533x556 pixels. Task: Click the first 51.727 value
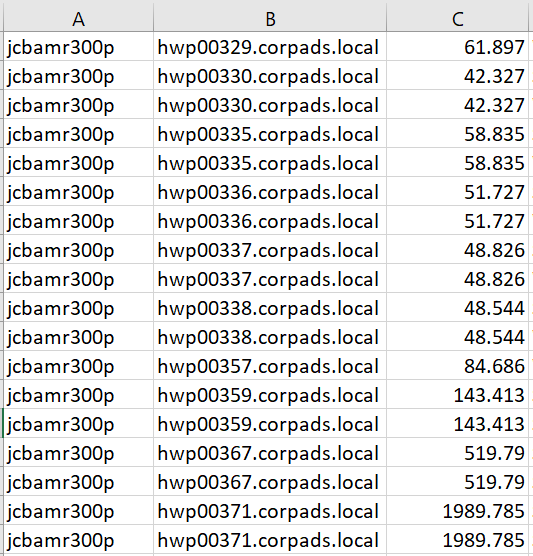tap(457, 191)
